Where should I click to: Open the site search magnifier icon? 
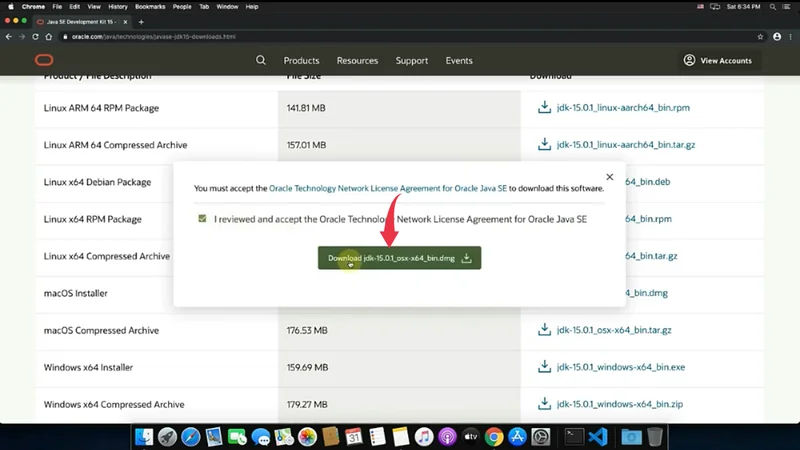coord(261,60)
